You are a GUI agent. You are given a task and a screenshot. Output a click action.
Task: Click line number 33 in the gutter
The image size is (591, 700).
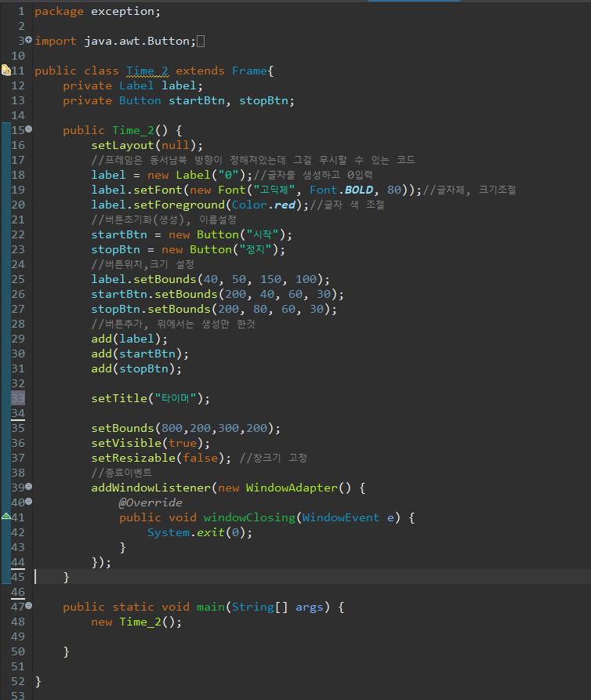(x=18, y=398)
